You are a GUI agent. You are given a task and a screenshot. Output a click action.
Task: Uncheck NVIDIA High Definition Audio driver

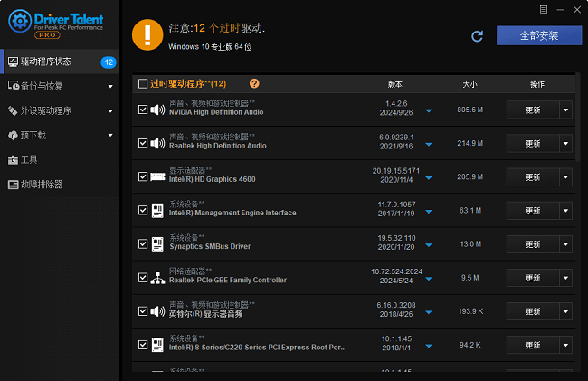[x=143, y=110]
